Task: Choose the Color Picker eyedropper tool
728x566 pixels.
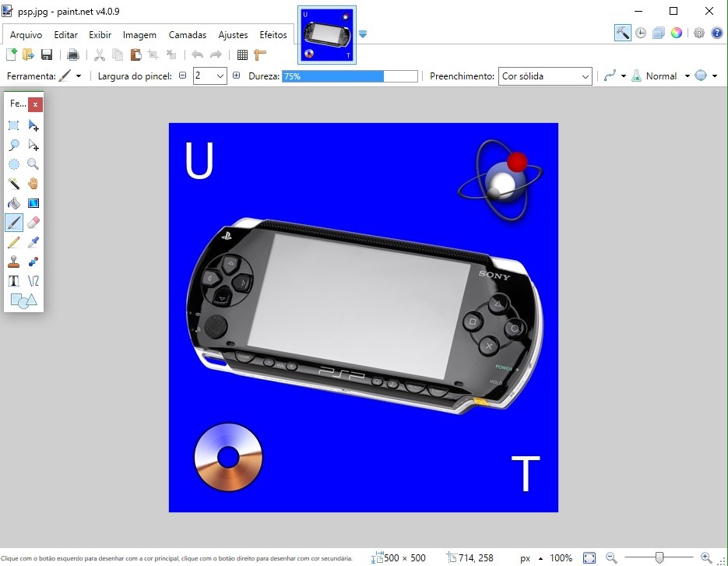Action: click(x=33, y=241)
